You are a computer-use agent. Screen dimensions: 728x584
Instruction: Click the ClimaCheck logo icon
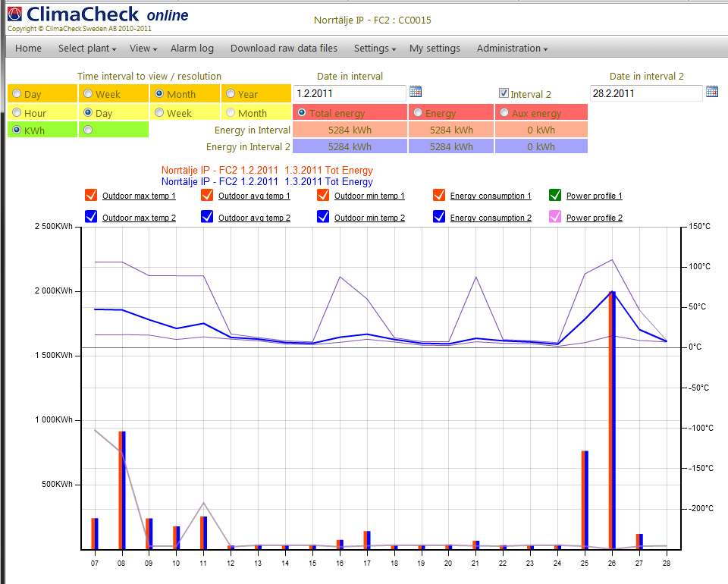tap(14, 14)
